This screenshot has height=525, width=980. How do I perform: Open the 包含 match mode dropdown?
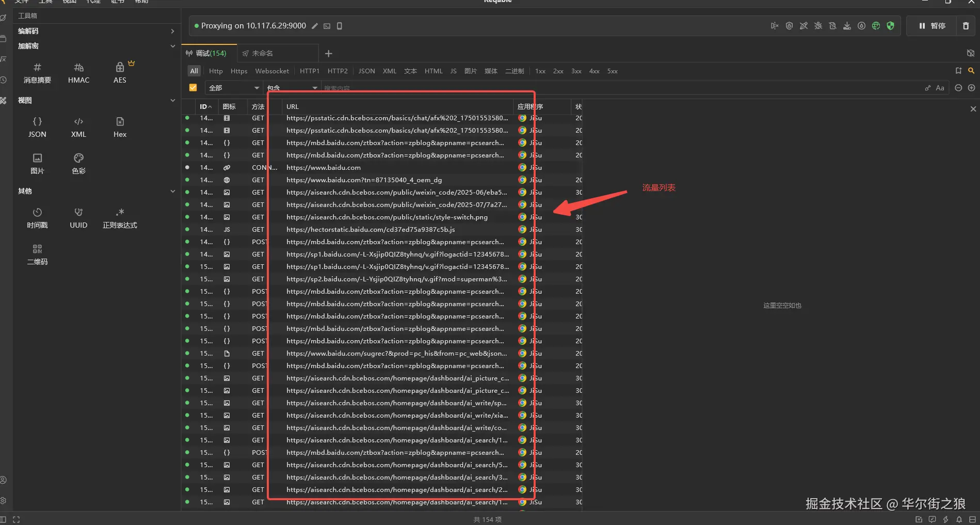click(x=292, y=88)
